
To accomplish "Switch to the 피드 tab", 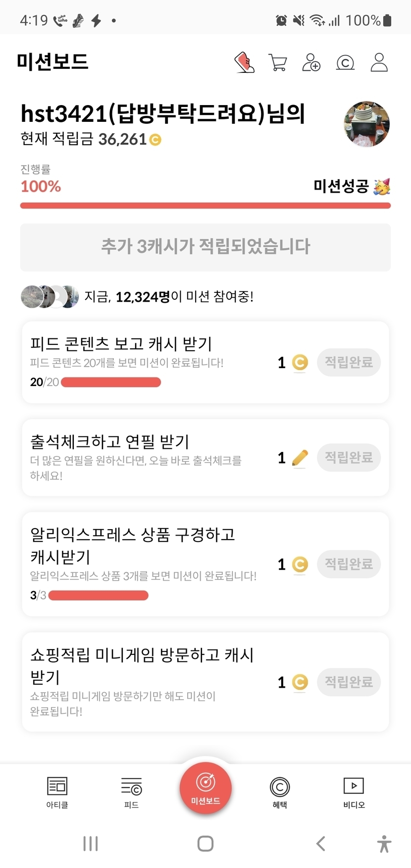I will point(131,792).
